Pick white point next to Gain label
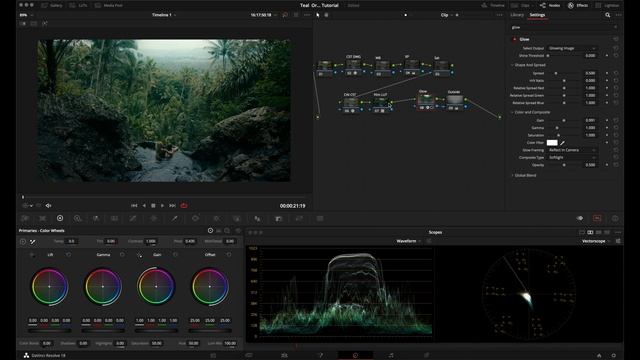640x360 pixels. pyautogui.click(x=140, y=255)
